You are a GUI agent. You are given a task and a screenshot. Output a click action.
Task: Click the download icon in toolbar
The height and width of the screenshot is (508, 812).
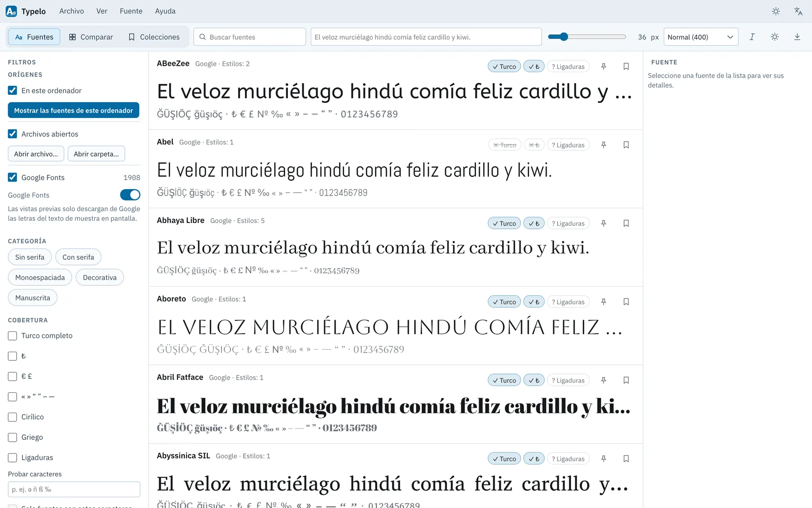coord(797,37)
